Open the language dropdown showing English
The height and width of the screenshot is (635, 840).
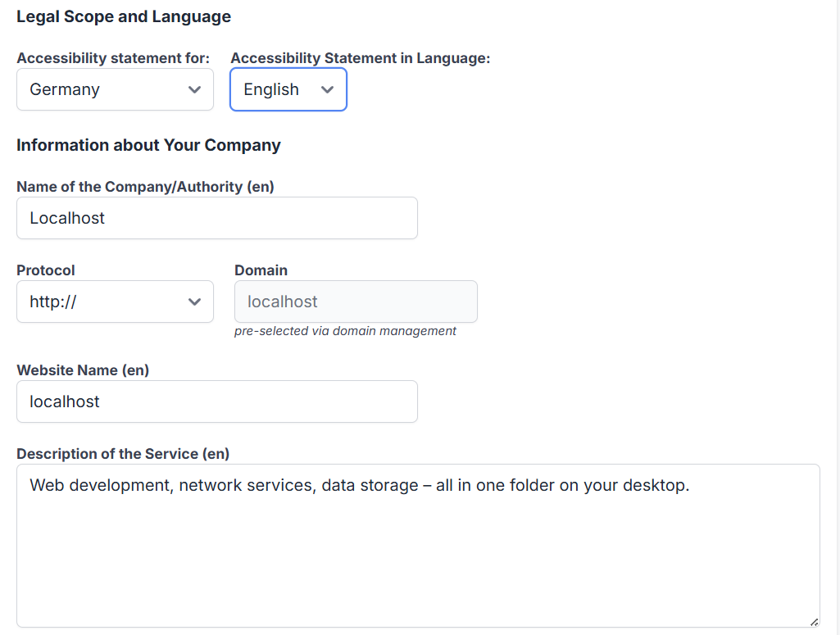pos(288,89)
